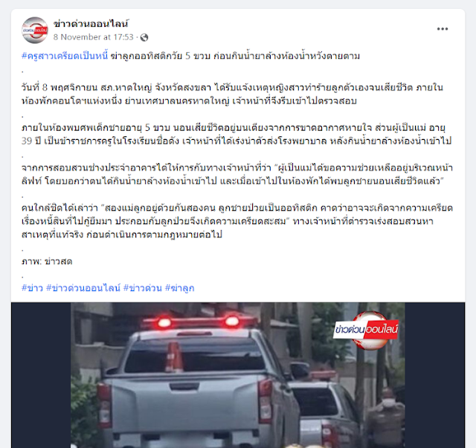Click the headline text after the first hashtag
This screenshot has width=476, height=448.
coord(235,56)
